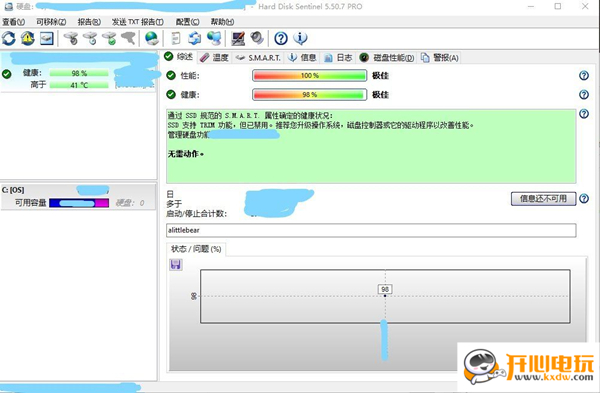Click the 硬盘: 0 text in partition panel

tap(130, 203)
